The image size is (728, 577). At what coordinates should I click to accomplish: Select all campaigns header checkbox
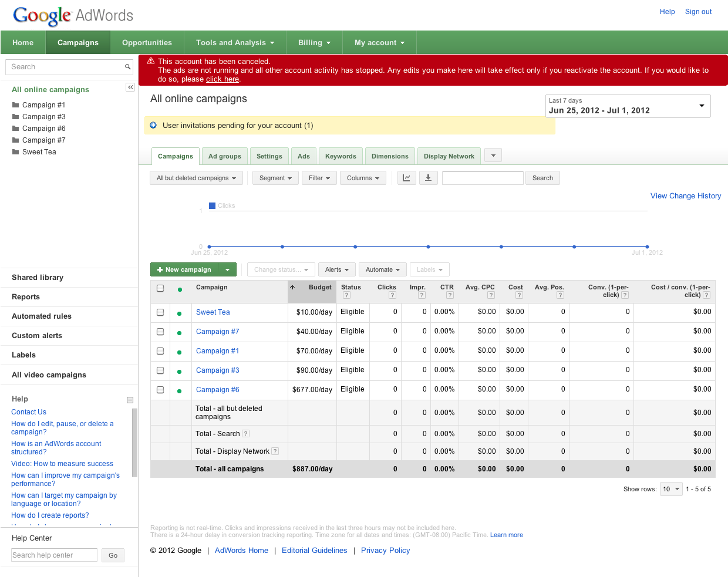160,288
